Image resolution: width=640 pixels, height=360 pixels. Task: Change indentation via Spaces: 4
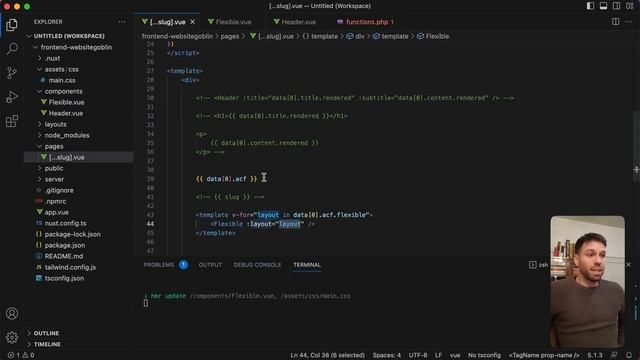tap(387, 355)
